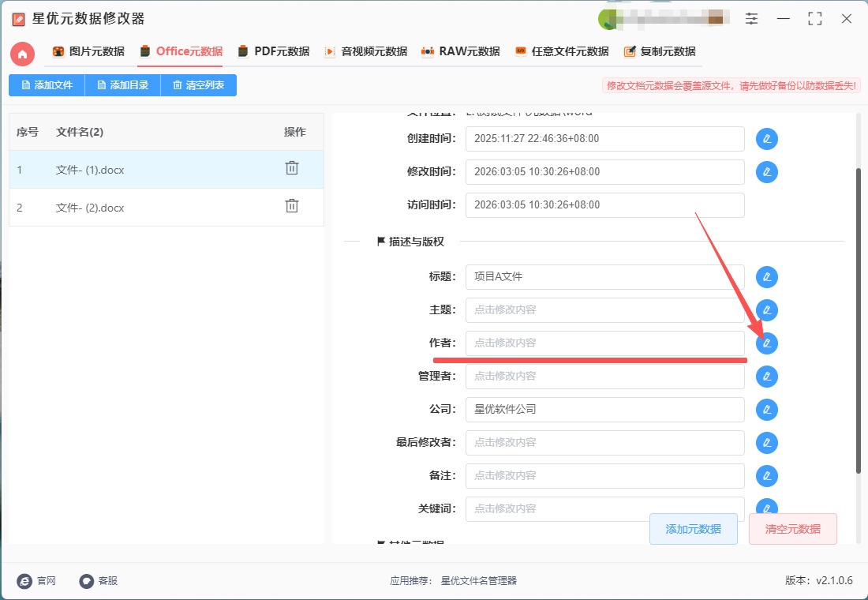This screenshot has width=868, height=600.
Task: Select file row 文件- (2).docx
Action: click(x=166, y=207)
